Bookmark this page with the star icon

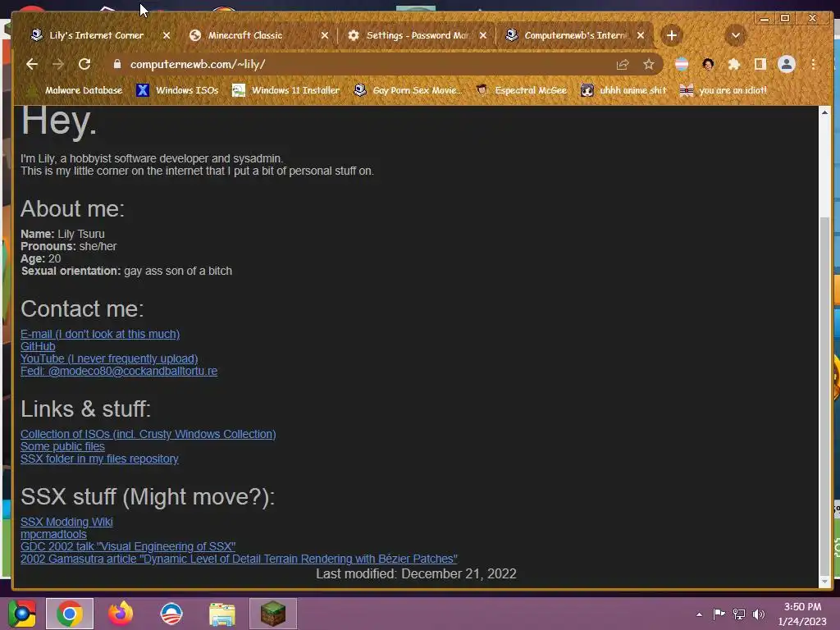[649, 64]
